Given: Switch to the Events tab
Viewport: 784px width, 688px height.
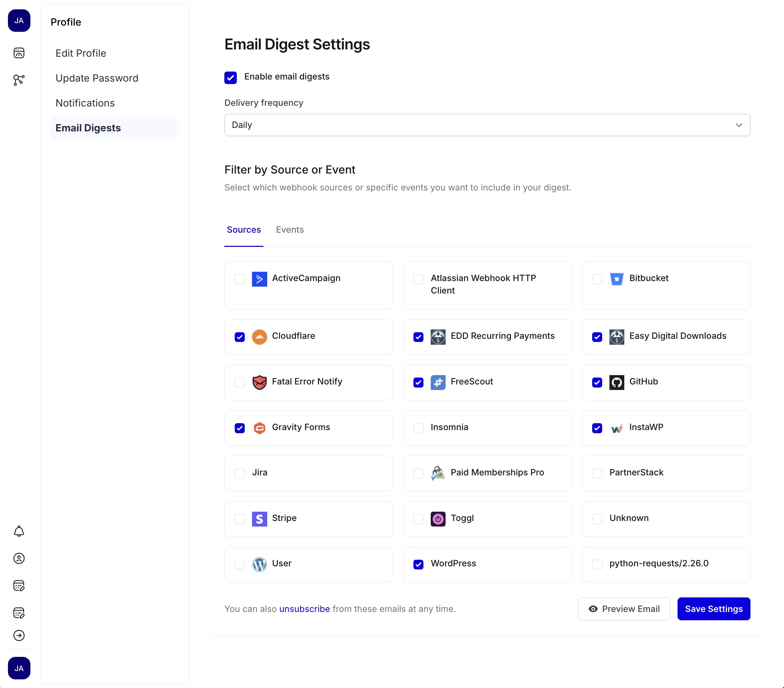Looking at the screenshot, I should (x=290, y=230).
